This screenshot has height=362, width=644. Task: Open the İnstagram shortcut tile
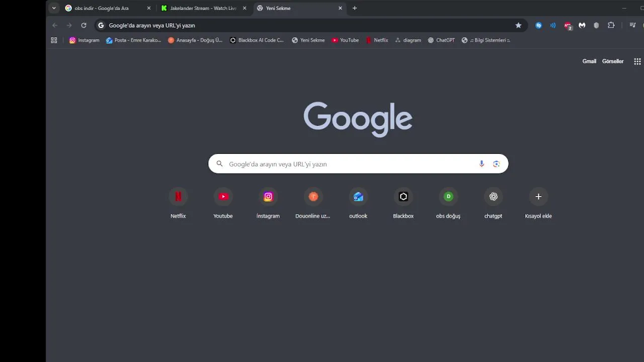[268, 204]
